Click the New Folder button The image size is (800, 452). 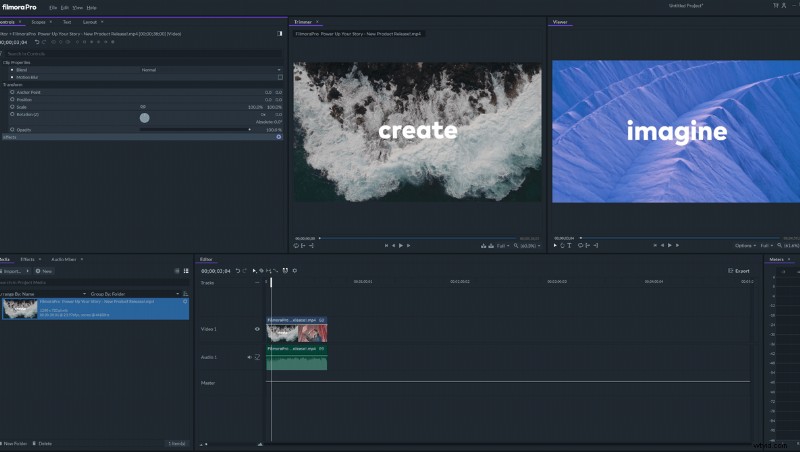coord(14,444)
